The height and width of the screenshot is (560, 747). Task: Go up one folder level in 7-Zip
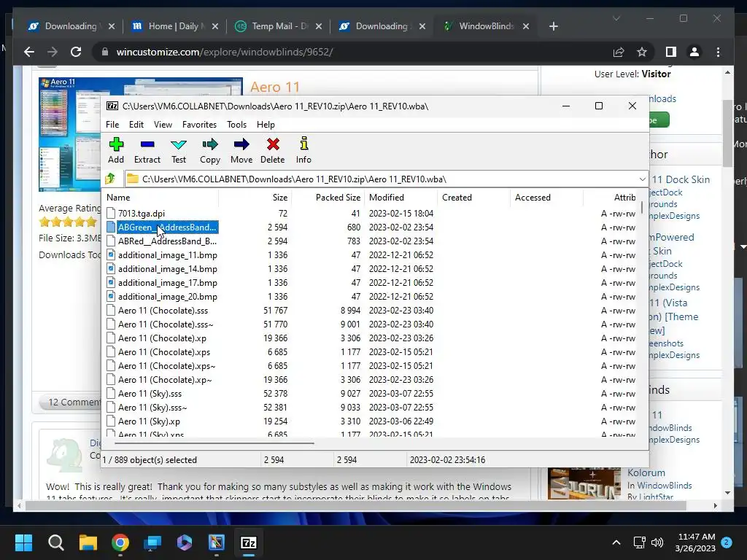pyautogui.click(x=111, y=179)
